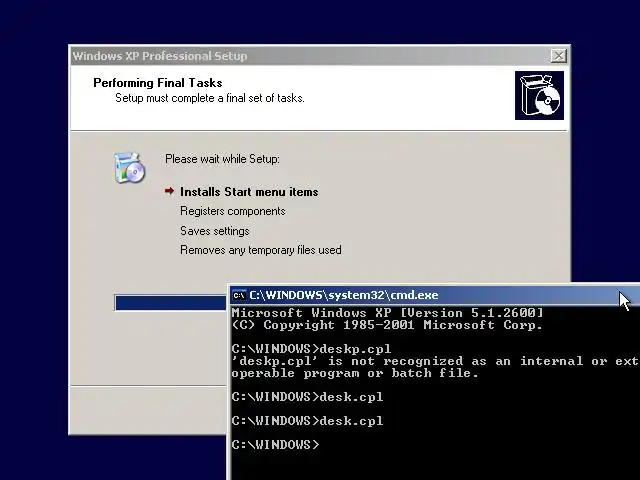640x480 pixels.
Task: Click 'Setup must complete a final set of tasks.'
Action: click(x=210, y=98)
